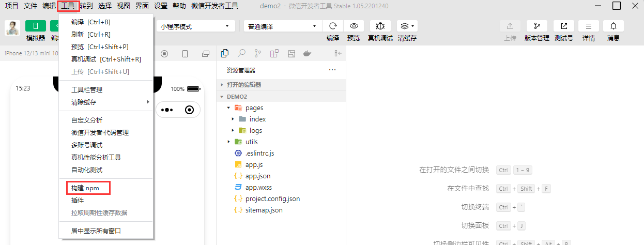Expand the utils folder
The height and width of the screenshot is (245, 644).
[281, 142]
